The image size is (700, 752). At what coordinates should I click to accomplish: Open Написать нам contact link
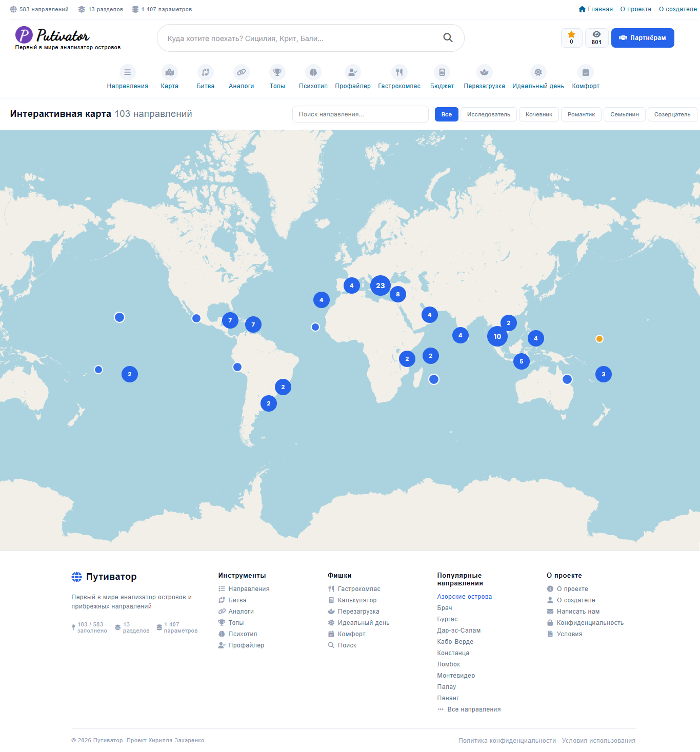[x=573, y=612]
